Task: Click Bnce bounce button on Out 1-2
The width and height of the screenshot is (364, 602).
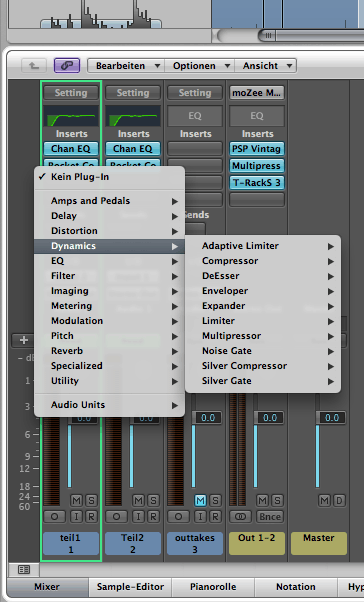Action: click(x=270, y=516)
